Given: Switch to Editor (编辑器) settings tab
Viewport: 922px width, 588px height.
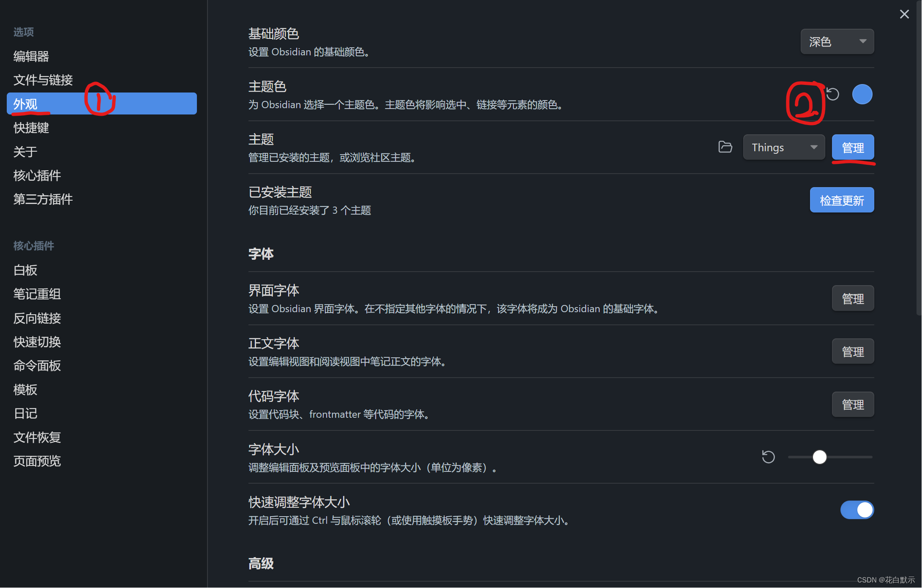Looking at the screenshot, I should click(x=31, y=56).
